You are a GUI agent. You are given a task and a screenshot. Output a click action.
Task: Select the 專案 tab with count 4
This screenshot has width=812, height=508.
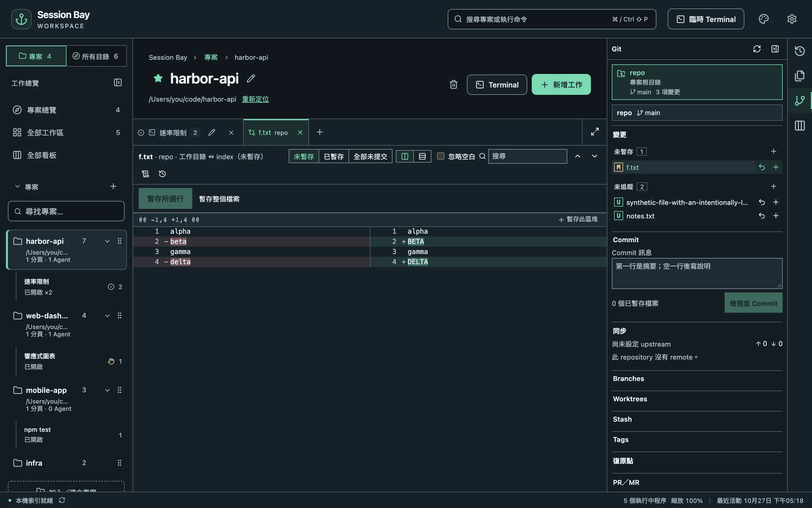point(36,56)
